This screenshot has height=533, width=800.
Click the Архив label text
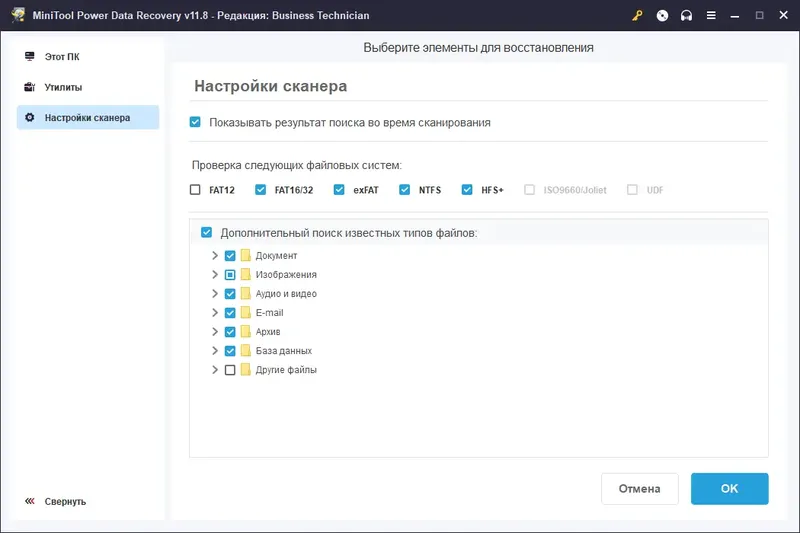(x=268, y=332)
